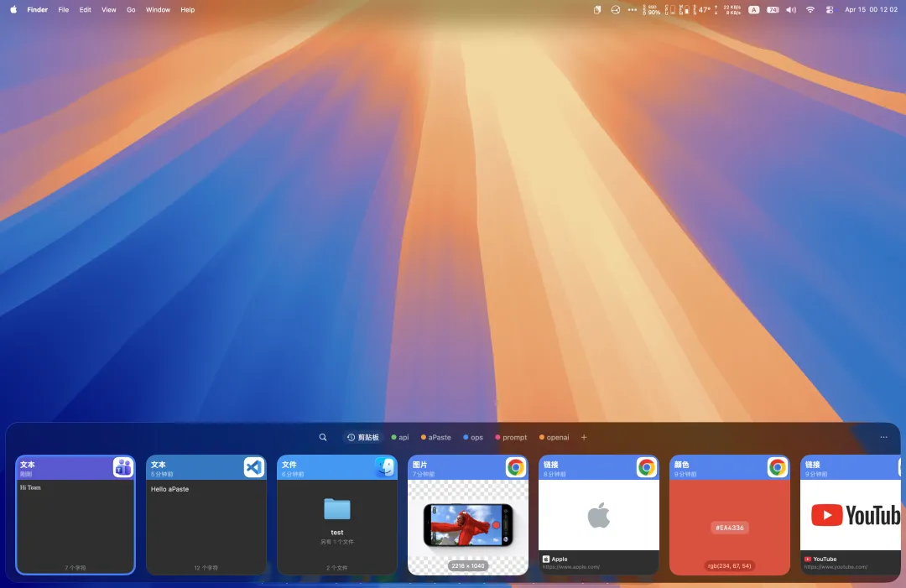Screen dimensions: 906x588
Task: Select the Apple logo link preview
Action: click(x=599, y=515)
